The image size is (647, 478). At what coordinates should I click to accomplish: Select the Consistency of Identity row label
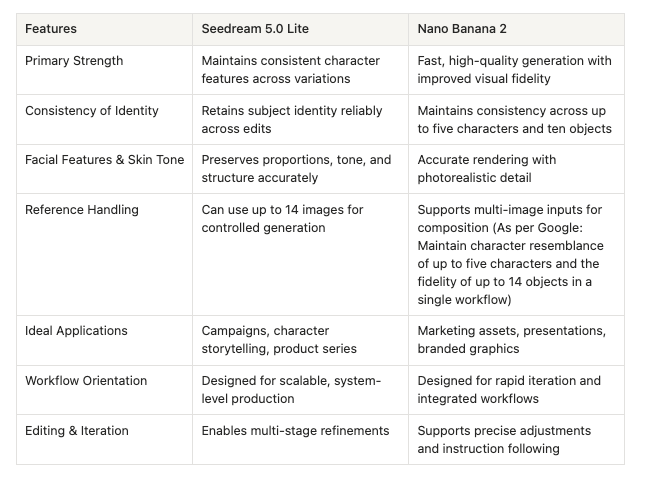pyautogui.click(x=92, y=111)
